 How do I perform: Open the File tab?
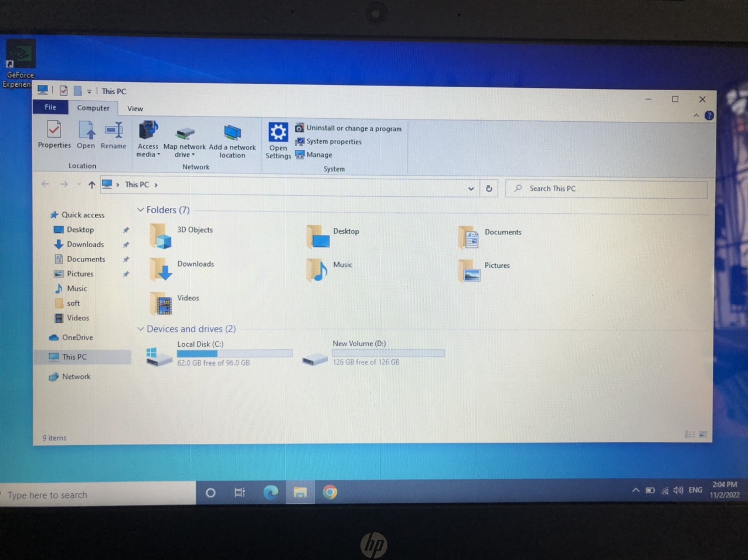[x=50, y=107]
